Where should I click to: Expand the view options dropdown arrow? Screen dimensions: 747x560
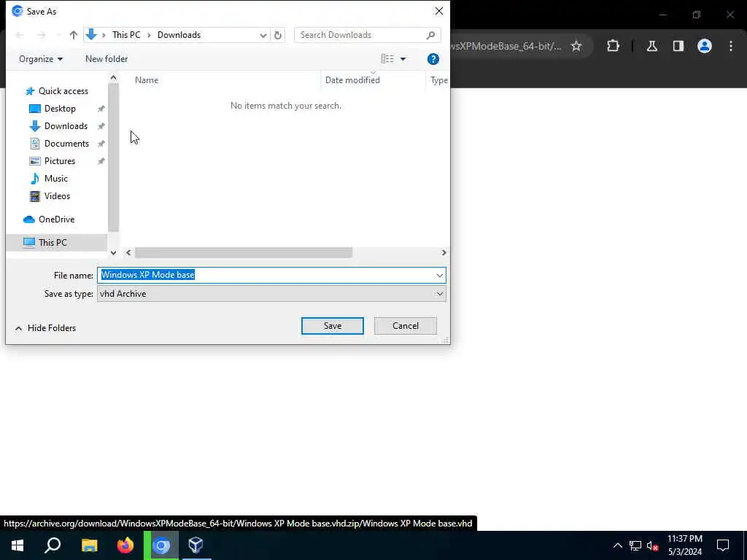(x=403, y=59)
